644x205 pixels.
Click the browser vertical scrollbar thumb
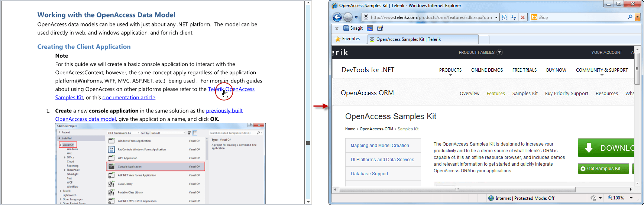coord(637,69)
